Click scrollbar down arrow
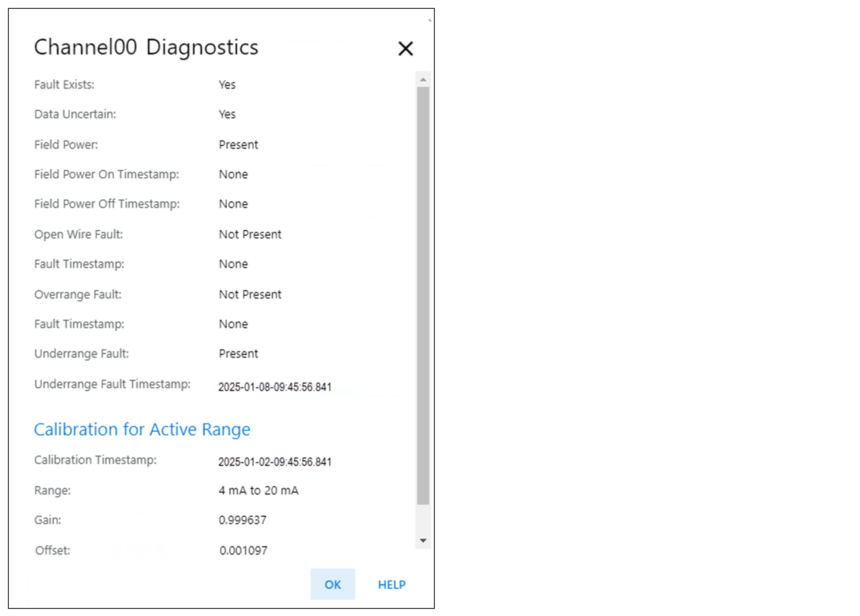 (423, 540)
